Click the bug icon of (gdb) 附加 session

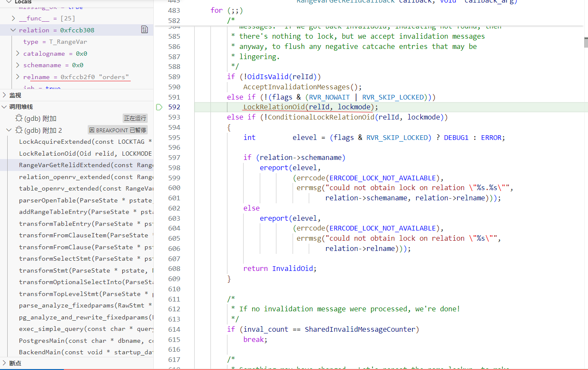[x=19, y=118]
